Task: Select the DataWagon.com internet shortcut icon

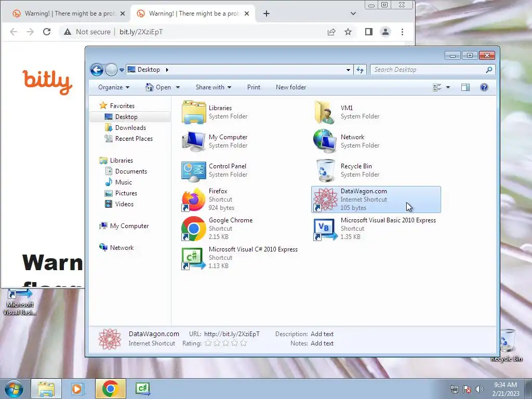Action: (325, 199)
